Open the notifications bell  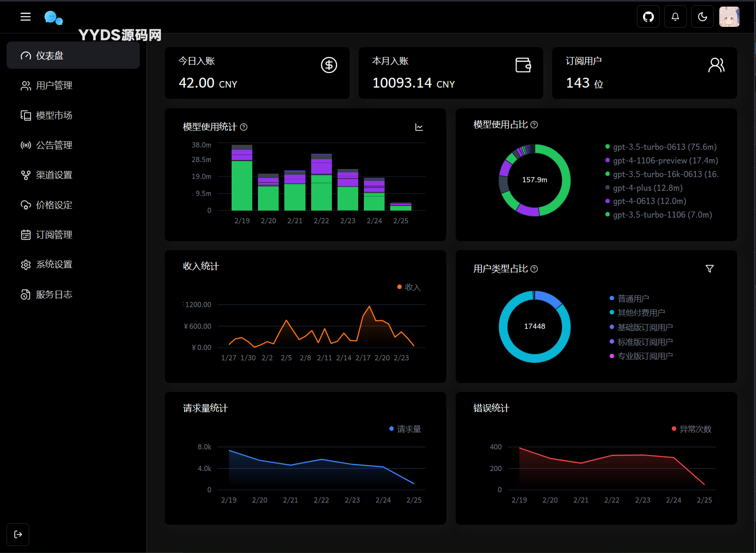point(675,17)
